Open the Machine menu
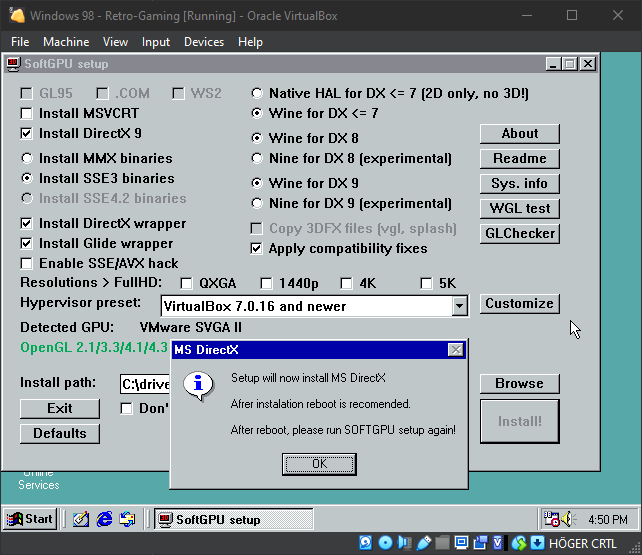 [66, 42]
